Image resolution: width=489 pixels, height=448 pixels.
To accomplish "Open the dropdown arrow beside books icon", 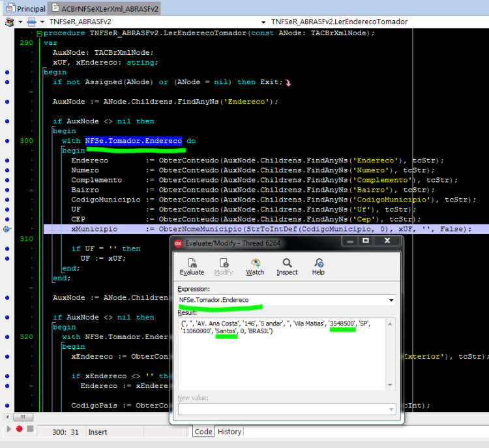I will 20,22.
